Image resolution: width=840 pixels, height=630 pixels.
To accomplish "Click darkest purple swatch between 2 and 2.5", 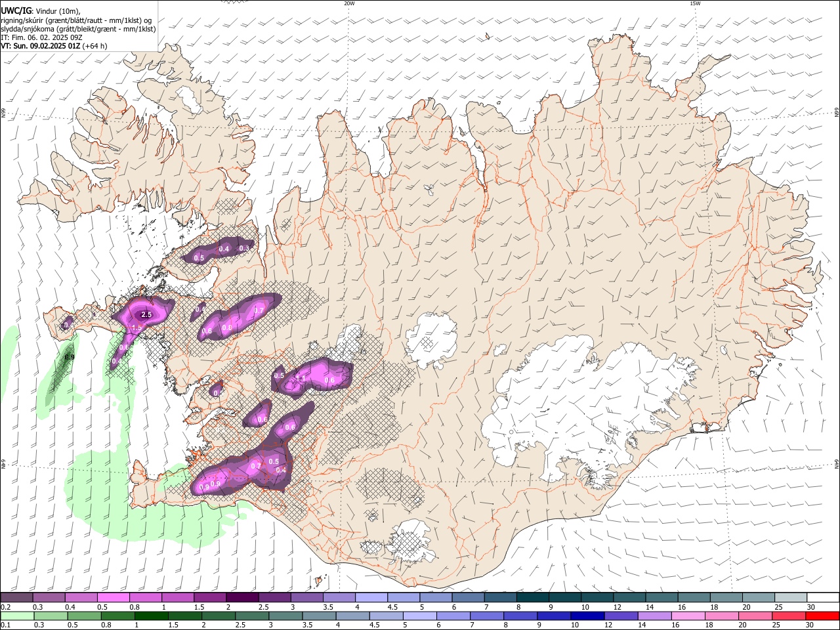I will [x=241, y=598].
